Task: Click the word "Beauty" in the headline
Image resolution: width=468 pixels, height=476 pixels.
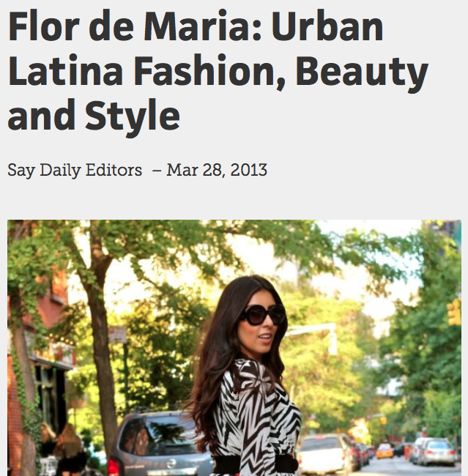Action: point(362,72)
